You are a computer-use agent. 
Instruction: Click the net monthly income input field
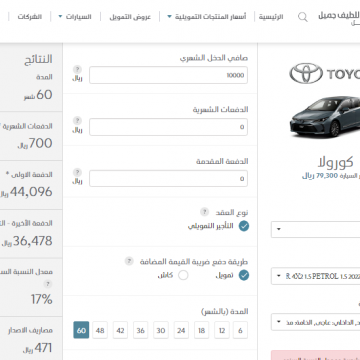pos(168,75)
